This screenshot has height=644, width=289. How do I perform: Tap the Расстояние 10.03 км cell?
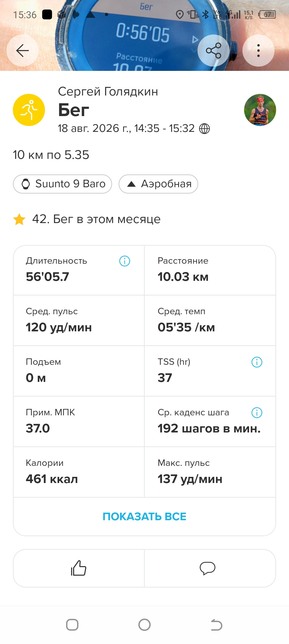coord(210,270)
